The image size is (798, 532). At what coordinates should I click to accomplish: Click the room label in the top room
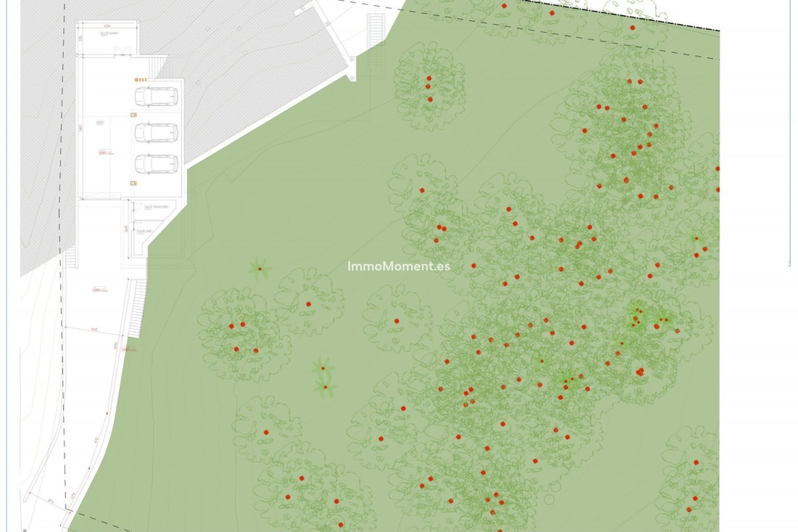(109, 34)
